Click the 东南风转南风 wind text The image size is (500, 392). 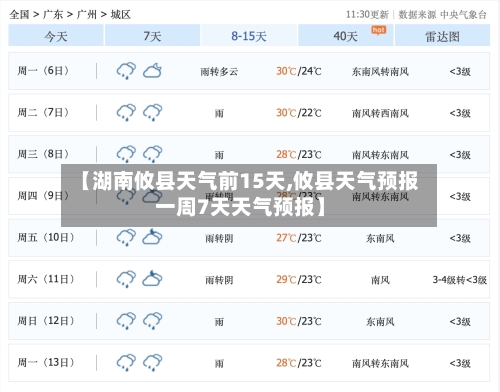point(380,71)
